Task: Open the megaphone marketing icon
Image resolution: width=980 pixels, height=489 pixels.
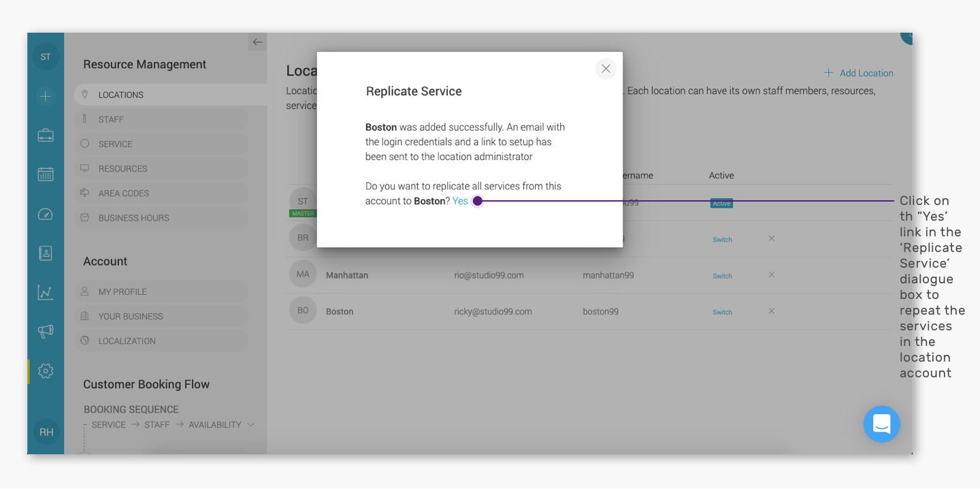Action: pyautogui.click(x=46, y=332)
